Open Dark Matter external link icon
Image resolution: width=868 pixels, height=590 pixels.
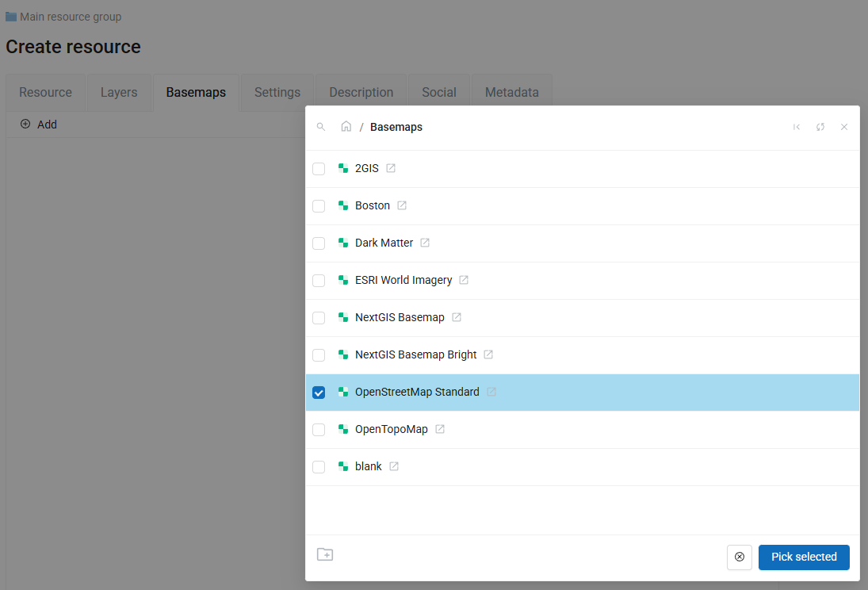point(425,243)
